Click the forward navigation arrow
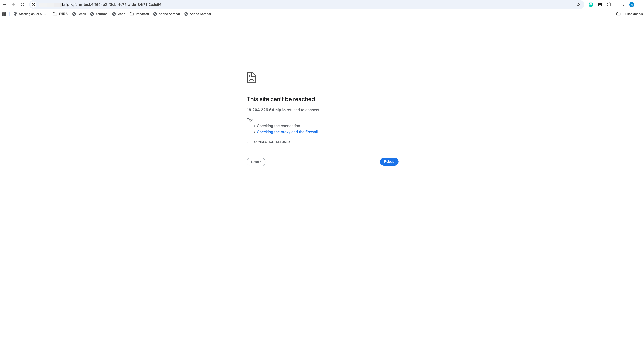 pos(13,5)
